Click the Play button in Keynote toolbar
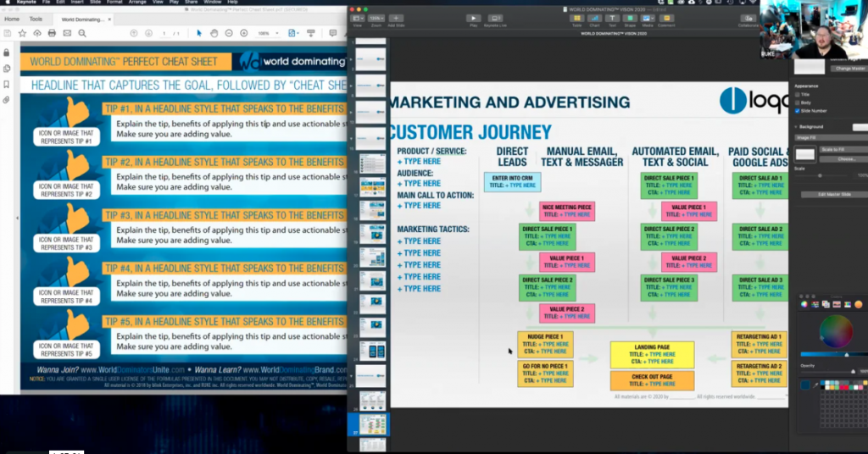Viewport: 868px width, 454px height. (x=473, y=18)
